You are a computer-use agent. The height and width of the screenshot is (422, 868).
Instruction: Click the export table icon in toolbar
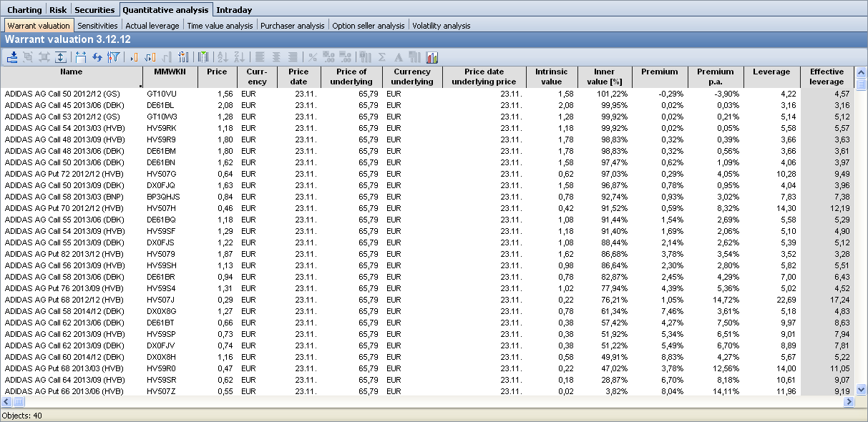tap(12, 57)
